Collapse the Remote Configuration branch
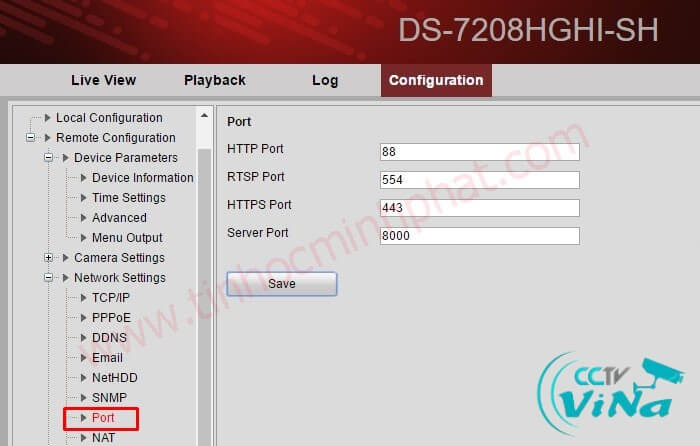Screen dimensions: 700x446 (30, 138)
